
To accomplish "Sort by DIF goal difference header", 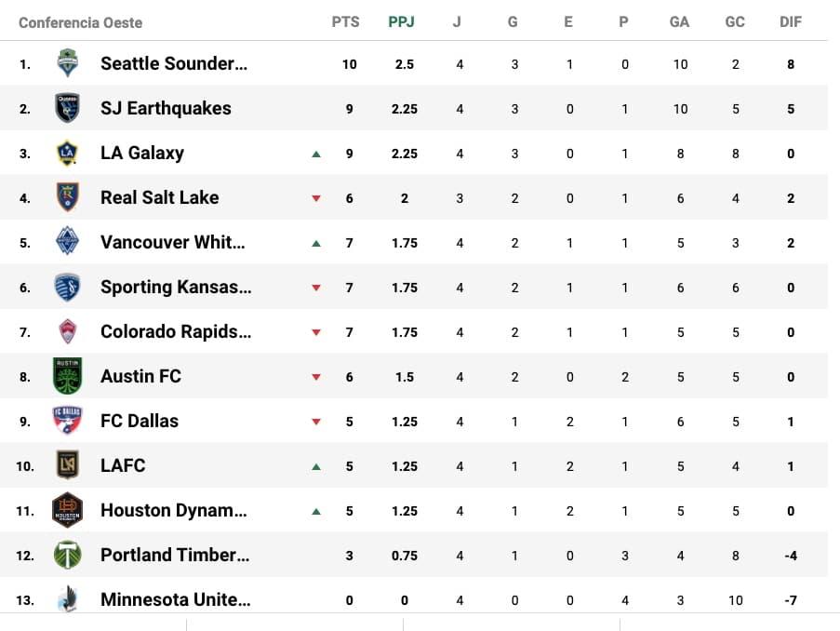I will (791, 21).
